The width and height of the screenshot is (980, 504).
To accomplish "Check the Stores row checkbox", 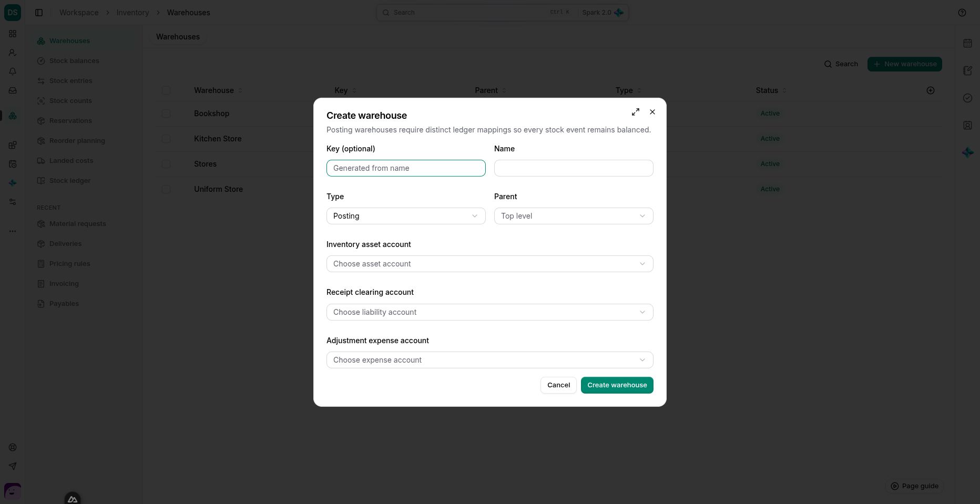I will coord(166,164).
